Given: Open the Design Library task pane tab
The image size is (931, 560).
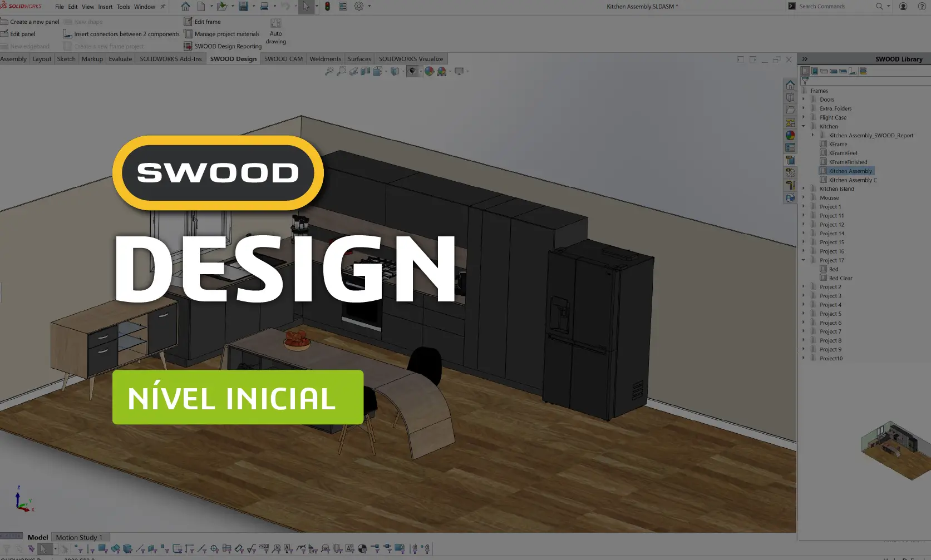Looking at the screenshot, I should pyautogui.click(x=790, y=97).
